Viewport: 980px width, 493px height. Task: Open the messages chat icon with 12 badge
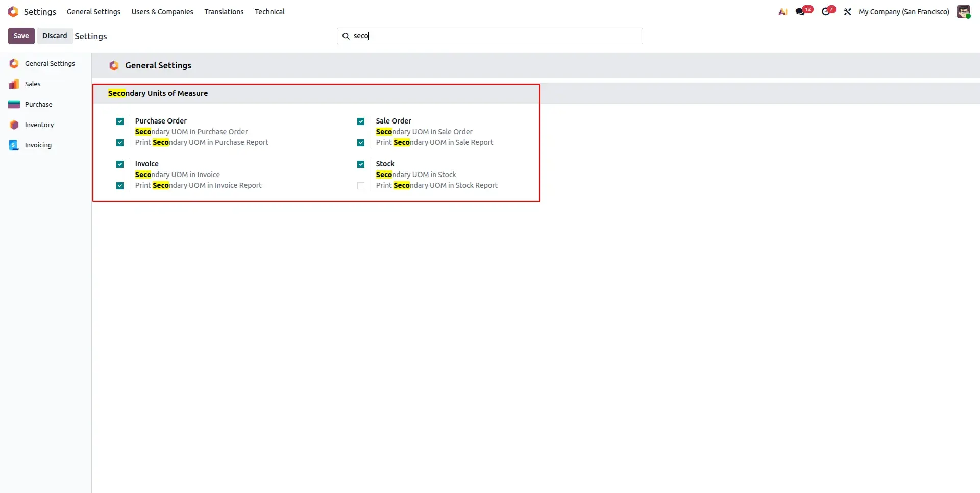800,12
